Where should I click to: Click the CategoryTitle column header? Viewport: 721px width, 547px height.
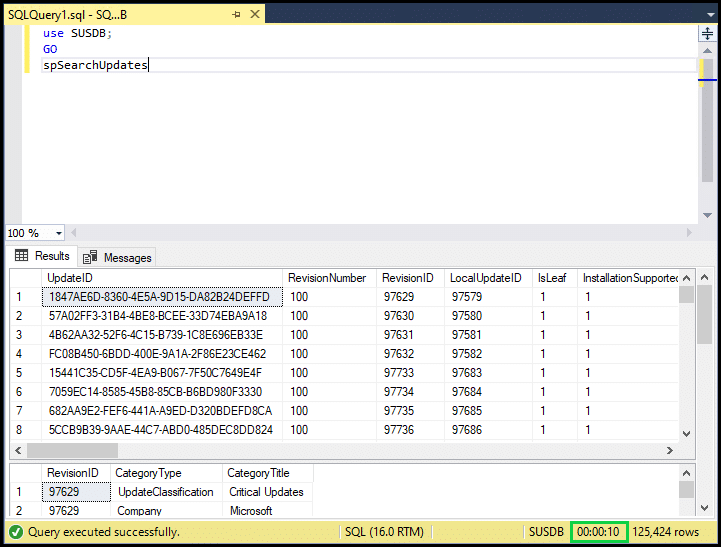(268, 473)
